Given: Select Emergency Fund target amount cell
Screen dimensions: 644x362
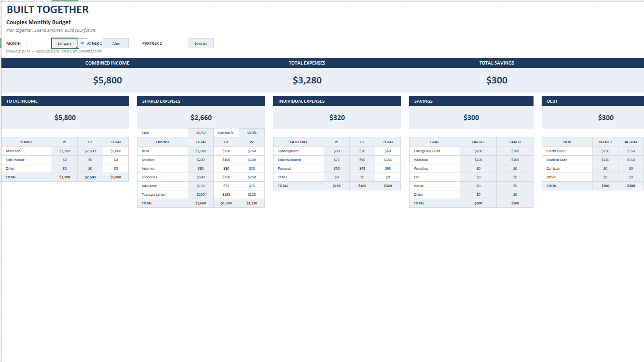Looking at the screenshot, I should point(479,151).
